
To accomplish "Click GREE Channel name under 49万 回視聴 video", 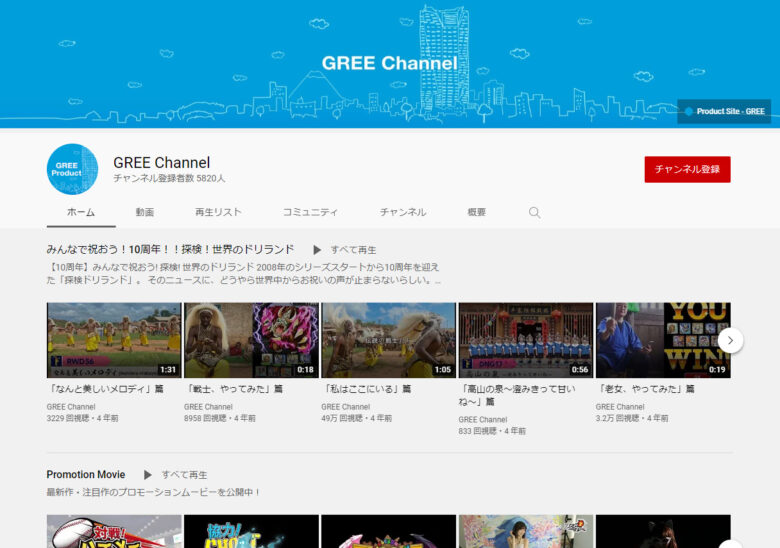I will [x=345, y=407].
